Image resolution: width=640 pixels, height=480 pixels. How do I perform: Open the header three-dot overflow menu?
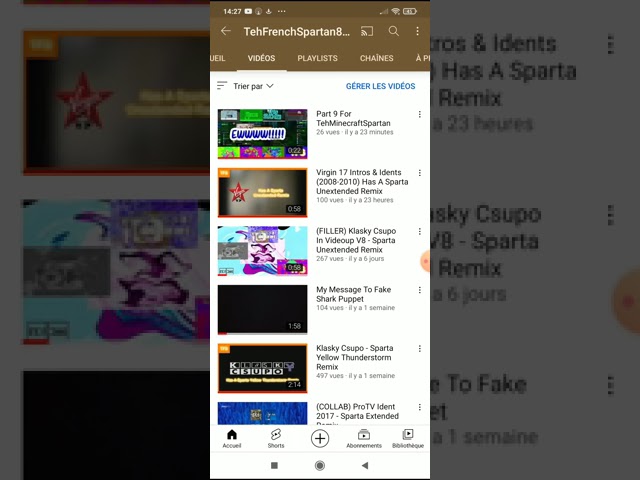[417, 31]
